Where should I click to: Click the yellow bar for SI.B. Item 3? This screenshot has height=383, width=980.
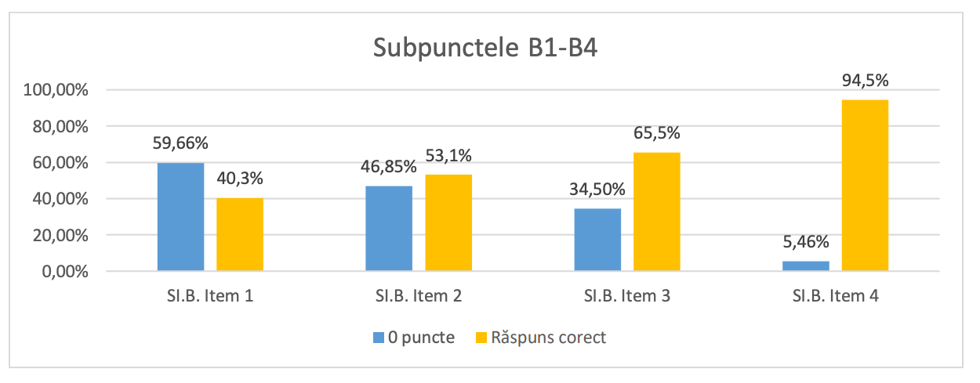(657, 212)
